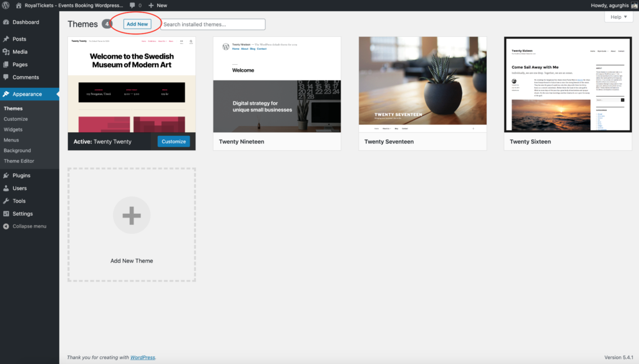Open the Tools menu label
The height and width of the screenshot is (364, 639).
pos(19,201)
